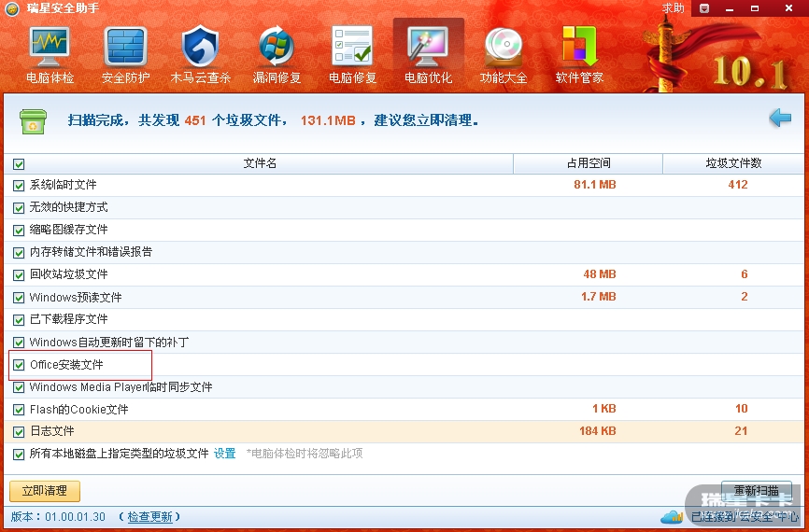Uncheck Windows预读文件 checkbox
This screenshot has height=532, width=809.
(x=19, y=298)
